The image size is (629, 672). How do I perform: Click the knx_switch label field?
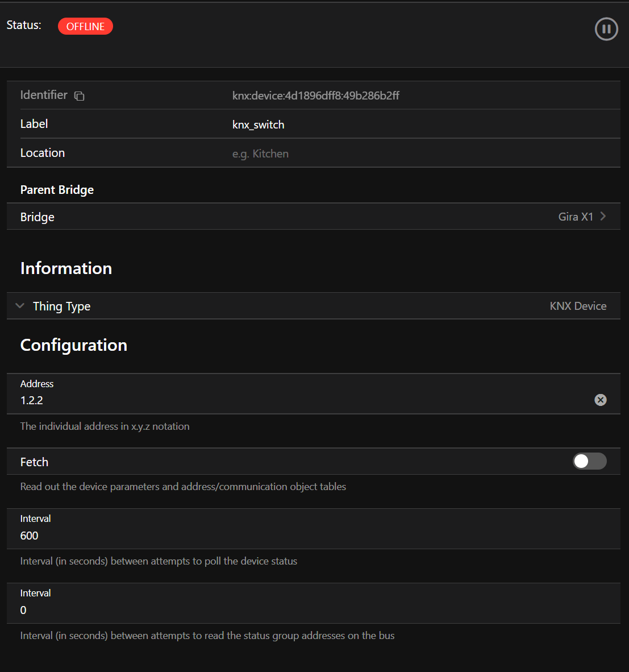click(x=258, y=125)
